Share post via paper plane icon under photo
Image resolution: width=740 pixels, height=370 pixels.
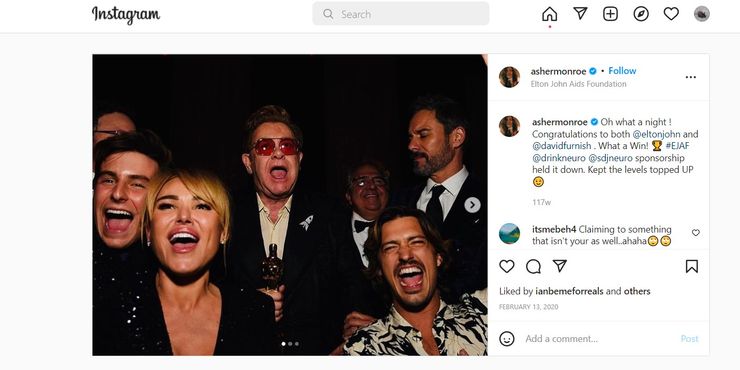pyautogui.click(x=560, y=266)
